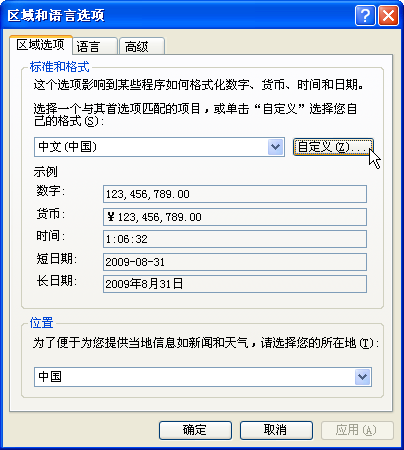The height and width of the screenshot is (450, 404).
Task: Click the 货币 example field
Action: point(235,217)
